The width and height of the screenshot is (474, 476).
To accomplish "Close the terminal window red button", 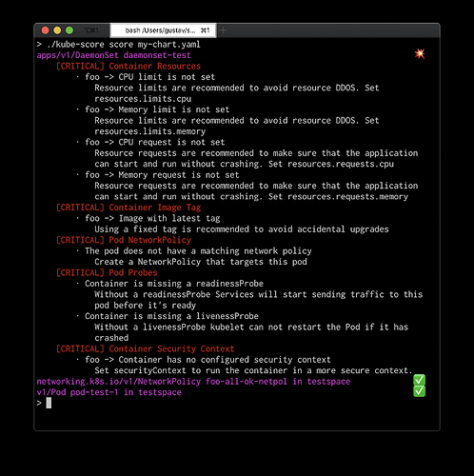I will [x=46, y=30].
